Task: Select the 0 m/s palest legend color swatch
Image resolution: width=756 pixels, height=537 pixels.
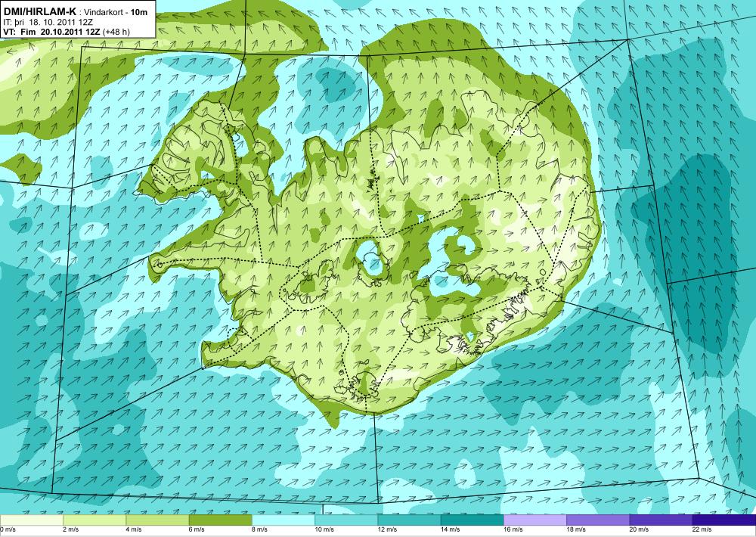Action: click(x=31, y=520)
